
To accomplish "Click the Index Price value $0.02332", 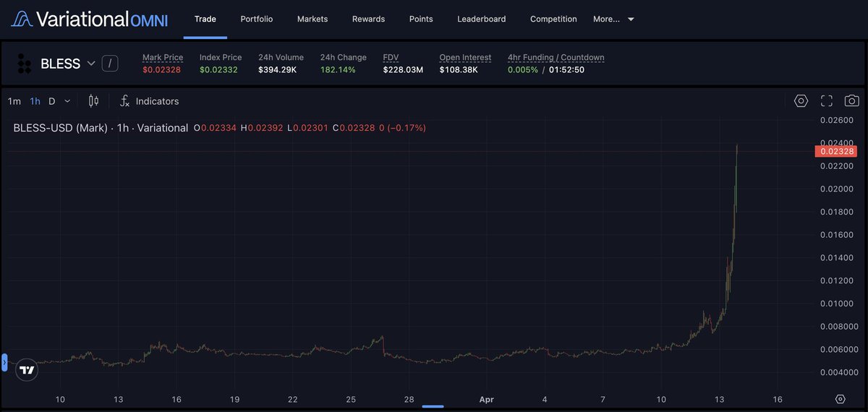I will point(220,69).
